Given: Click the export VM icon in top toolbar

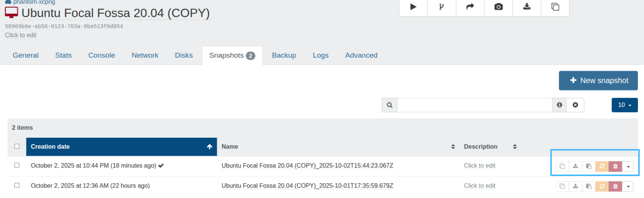Looking at the screenshot, I should click(527, 7).
